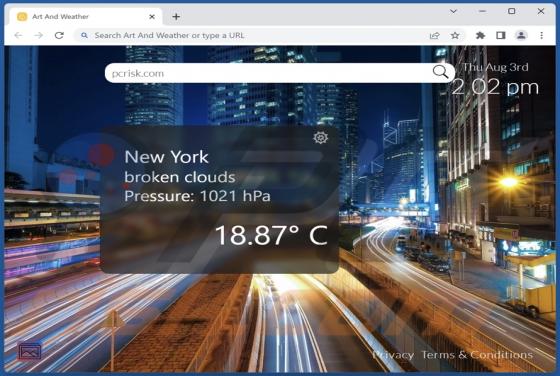Click the Thu Aug 3rd date
Image resolution: width=560 pixels, height=376 pixels.
[x=495, y=67]
